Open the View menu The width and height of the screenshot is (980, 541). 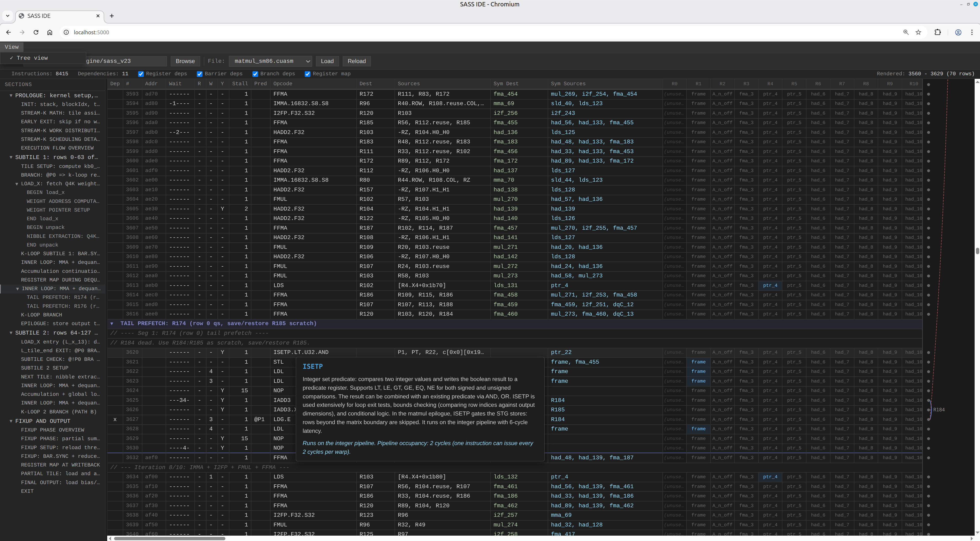coord(11,47)
